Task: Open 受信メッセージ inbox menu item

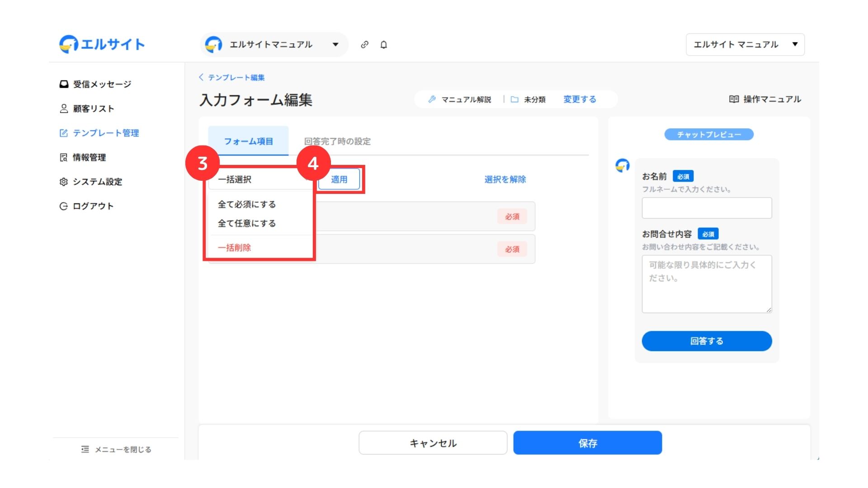Action: tap(95, 84)
